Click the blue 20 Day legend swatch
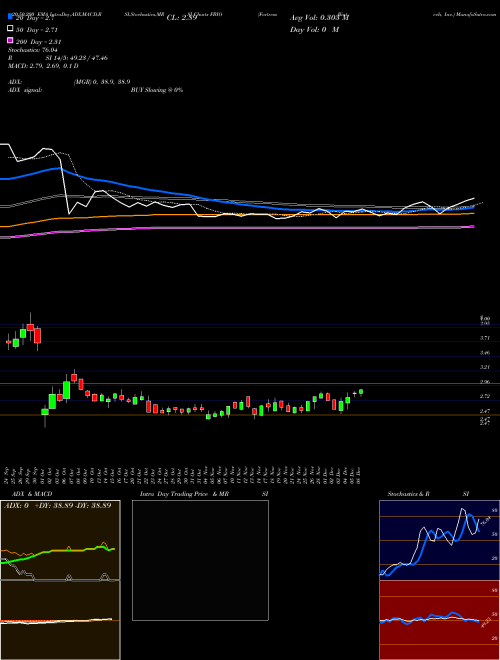Image resolution: width=500 pixels, height=660 pixels. pos(10,16)
